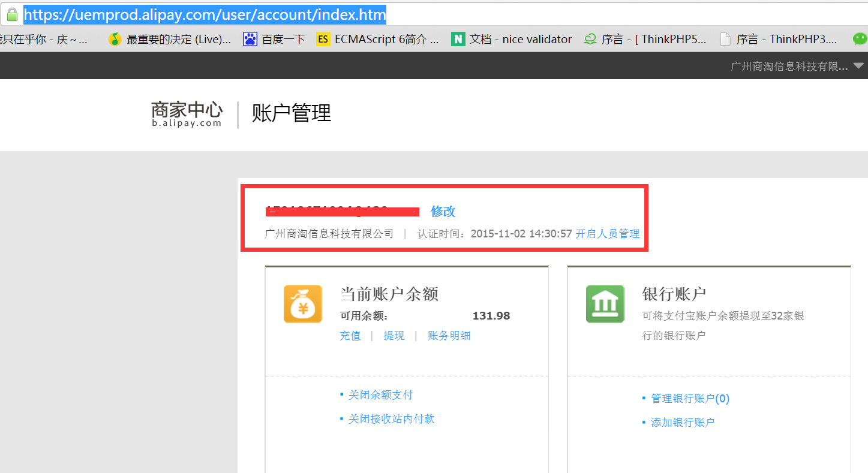Click 充值 to recharge the account
This screenshot has width=868, height=473.
[x=350, y=336]
